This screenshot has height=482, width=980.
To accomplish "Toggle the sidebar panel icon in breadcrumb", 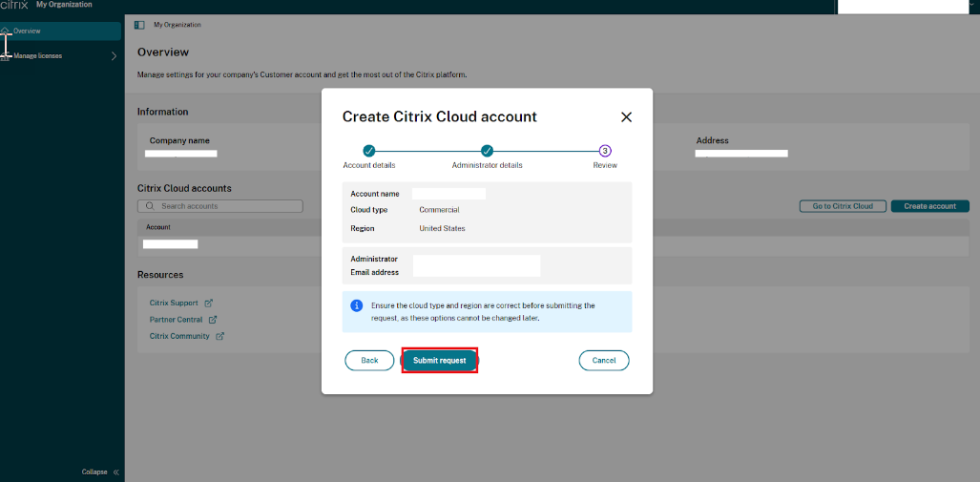I will [140, 25].
